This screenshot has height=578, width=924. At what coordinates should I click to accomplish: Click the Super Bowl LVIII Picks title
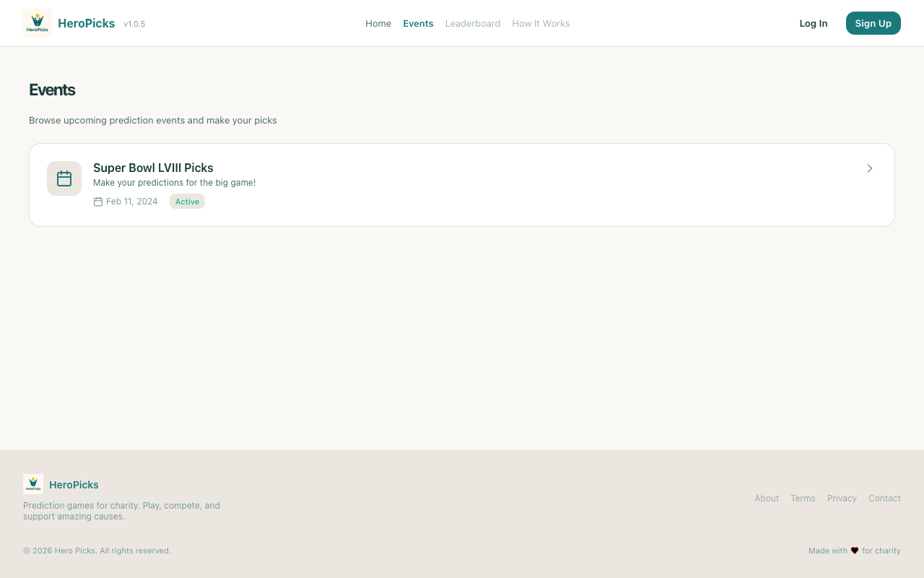pyautogui.click(x=153, y=168)
